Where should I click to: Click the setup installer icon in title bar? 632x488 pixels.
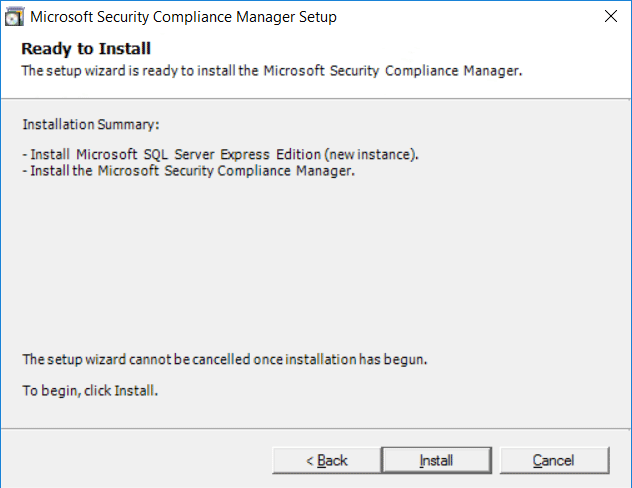[x=15, y=17]
